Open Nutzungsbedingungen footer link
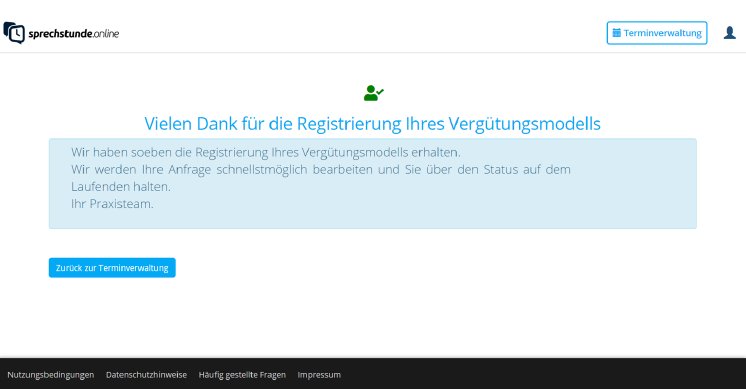 click(50, 375)
